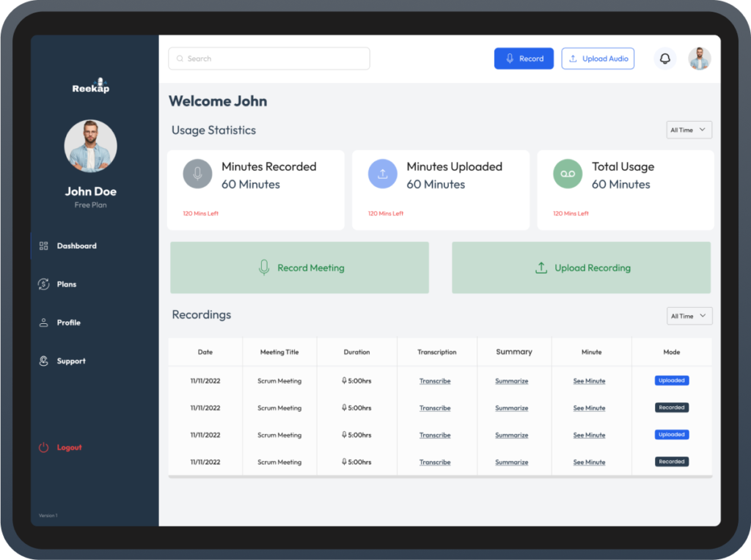Click the notification bell icon
751x560 pixels.
(x=665, y=59)
